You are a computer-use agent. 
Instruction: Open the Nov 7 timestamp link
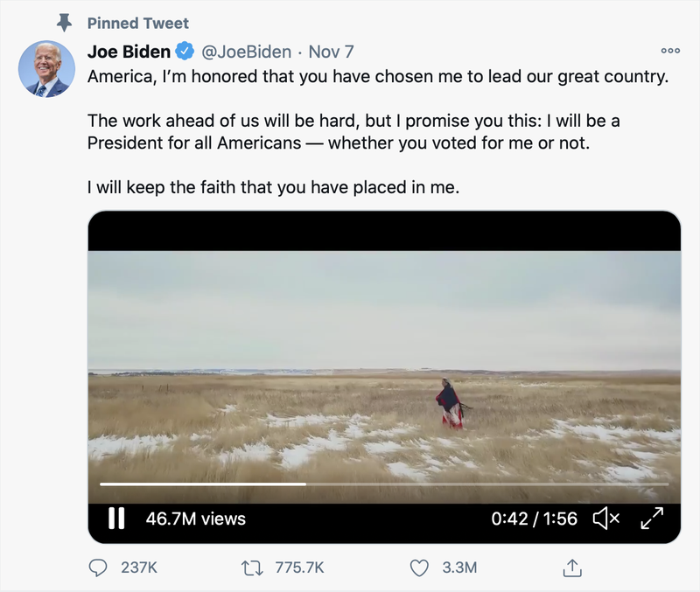click(332, 52)
